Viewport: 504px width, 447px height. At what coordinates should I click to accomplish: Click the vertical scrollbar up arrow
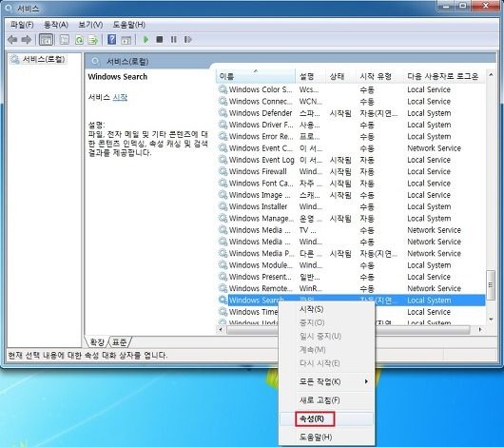(x=491, y=75)
